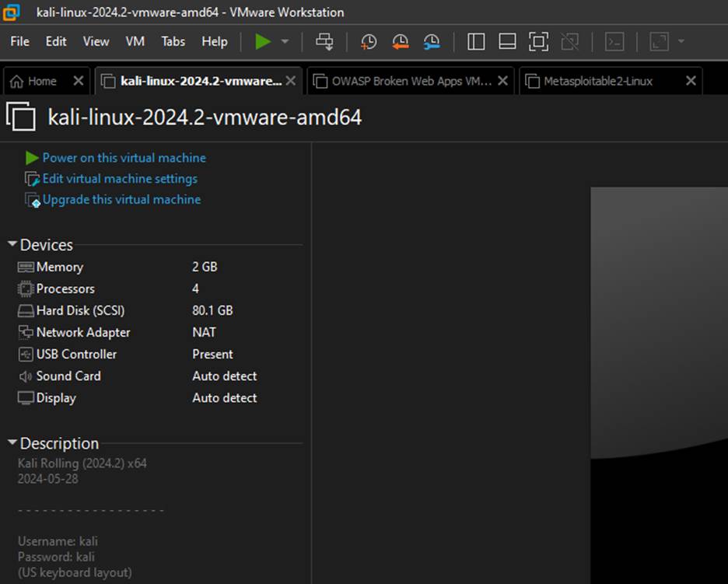Enter full screen mode icon
Image resolution: width=728 pixels, height=584 pixels.
tap(538, 42)
